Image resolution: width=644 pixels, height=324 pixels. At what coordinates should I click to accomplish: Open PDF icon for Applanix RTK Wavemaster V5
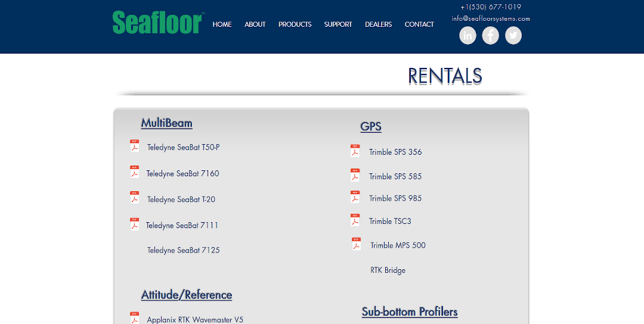coord(134,318)
